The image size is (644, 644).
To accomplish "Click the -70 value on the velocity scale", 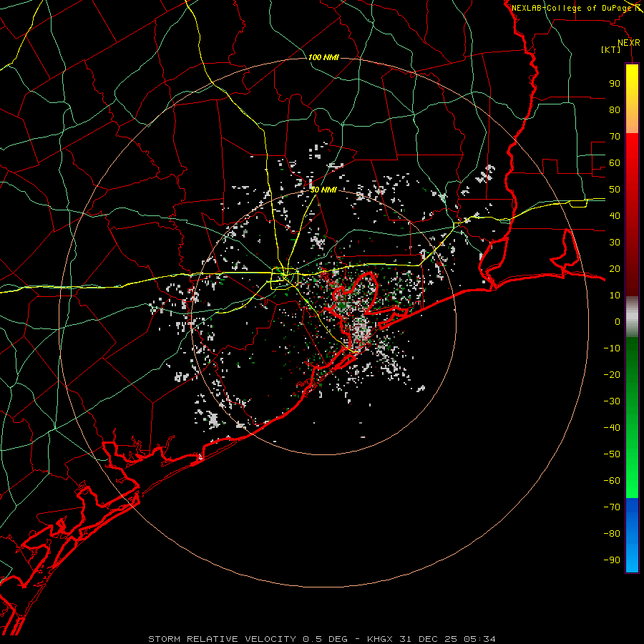I will click(612, 507).
